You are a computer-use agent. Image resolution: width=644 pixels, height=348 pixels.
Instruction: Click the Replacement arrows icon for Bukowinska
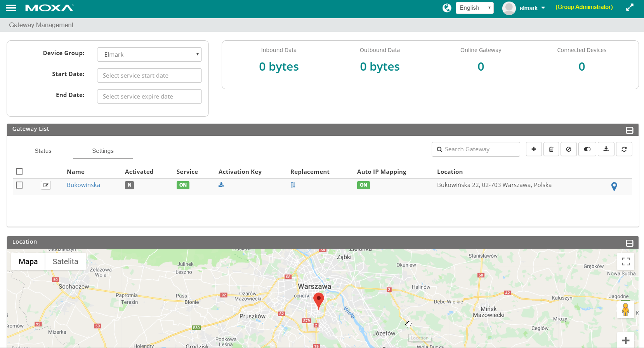click(293, 185)
